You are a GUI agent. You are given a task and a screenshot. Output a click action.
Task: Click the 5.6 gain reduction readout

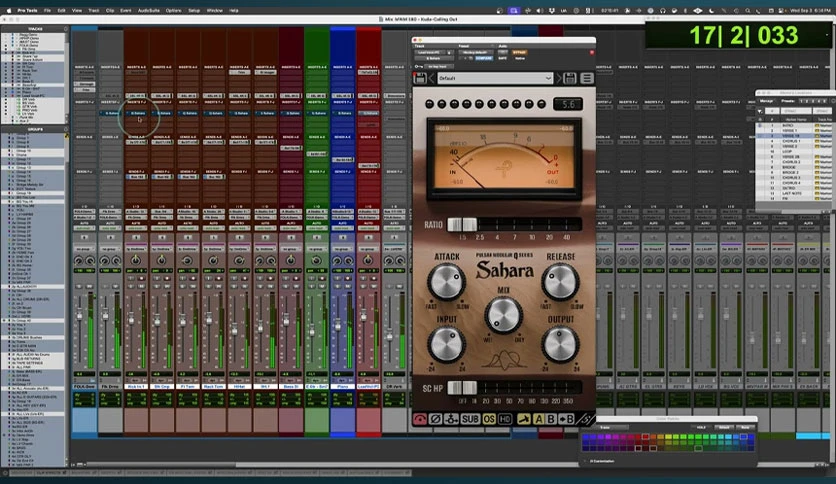pyautogui.click(x=568, y=104)
